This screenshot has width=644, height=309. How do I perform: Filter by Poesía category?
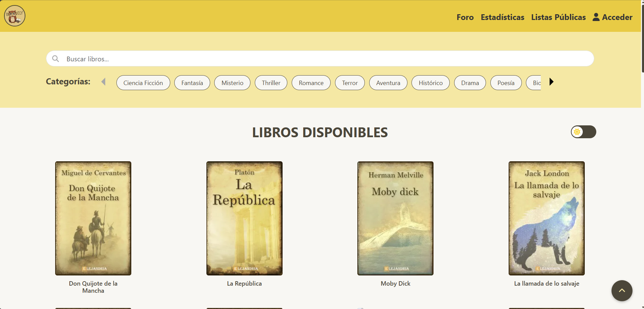(506, 83)
